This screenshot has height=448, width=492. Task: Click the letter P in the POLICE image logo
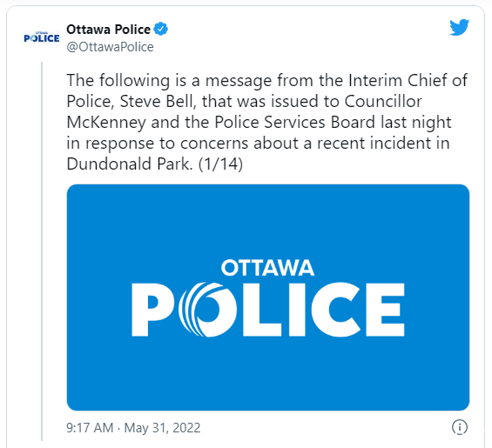152,310
